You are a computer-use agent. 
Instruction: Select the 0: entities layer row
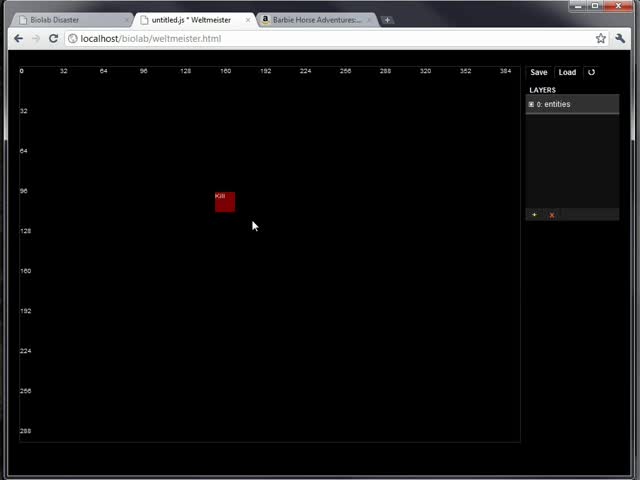572,104
